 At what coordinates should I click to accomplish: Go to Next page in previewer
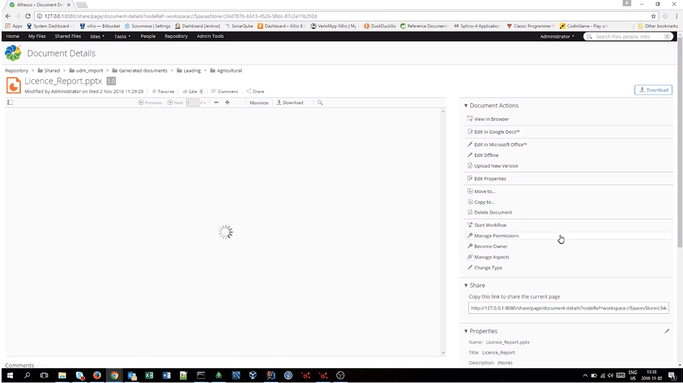coord(176,103)
